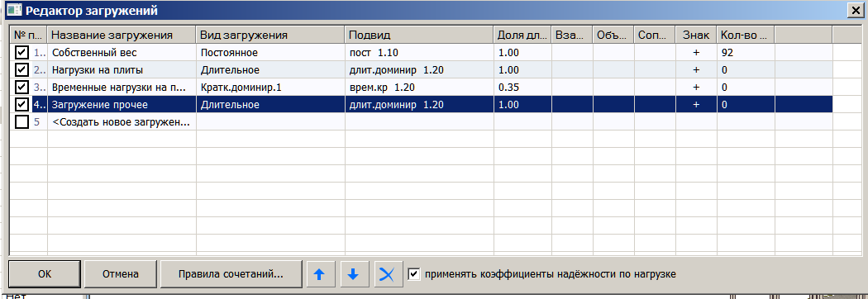This screenshot has width=868, height=299.
Task: Click the 0.35 Доля длительности cell
Action: 522,88
